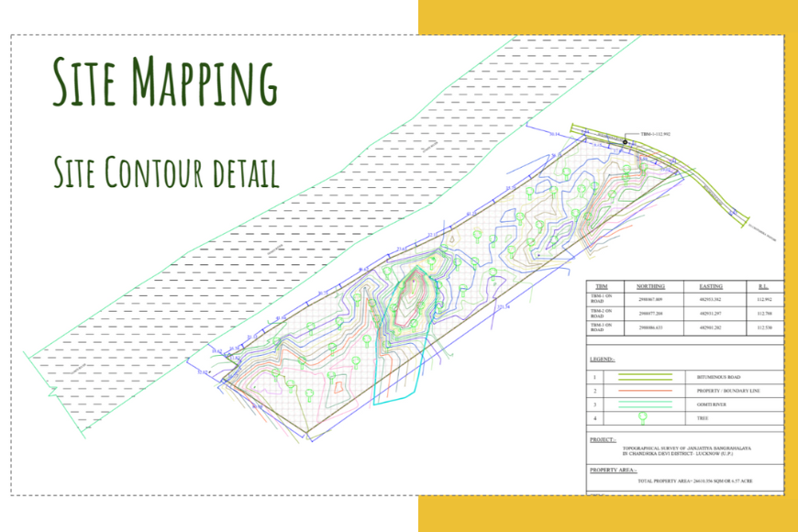The width and height of the screenshot is (798, 532).
Task: Click the "Site Mapping" title text
Action: tap(163, 83)
